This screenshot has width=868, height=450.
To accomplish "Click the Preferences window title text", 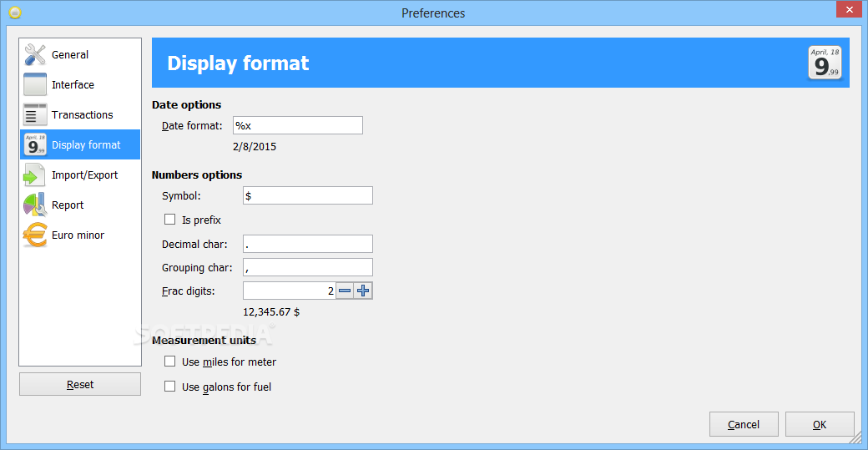I will [433, 13].
